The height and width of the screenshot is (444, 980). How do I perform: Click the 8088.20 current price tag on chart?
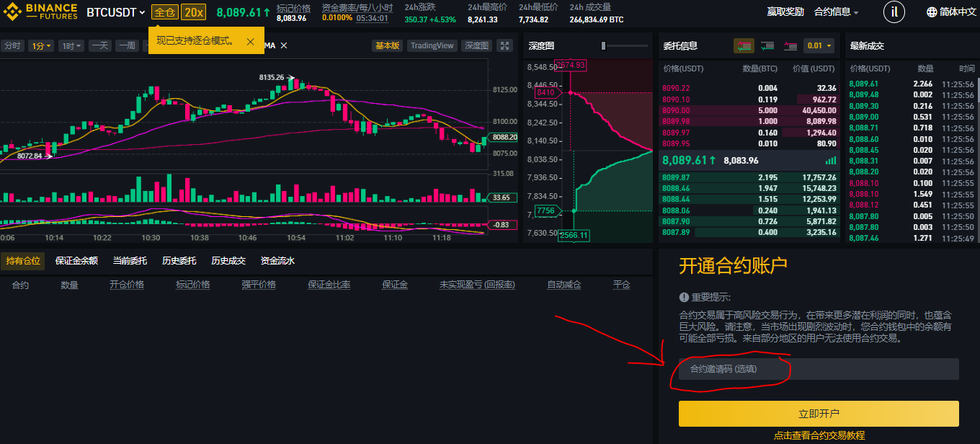504,137
